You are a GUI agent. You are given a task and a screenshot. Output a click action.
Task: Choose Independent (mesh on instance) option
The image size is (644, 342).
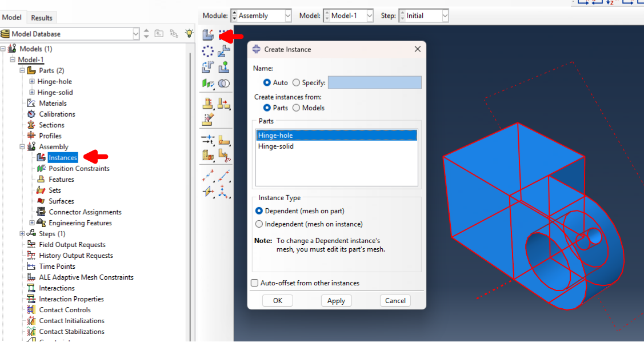[x=259, y=224]
